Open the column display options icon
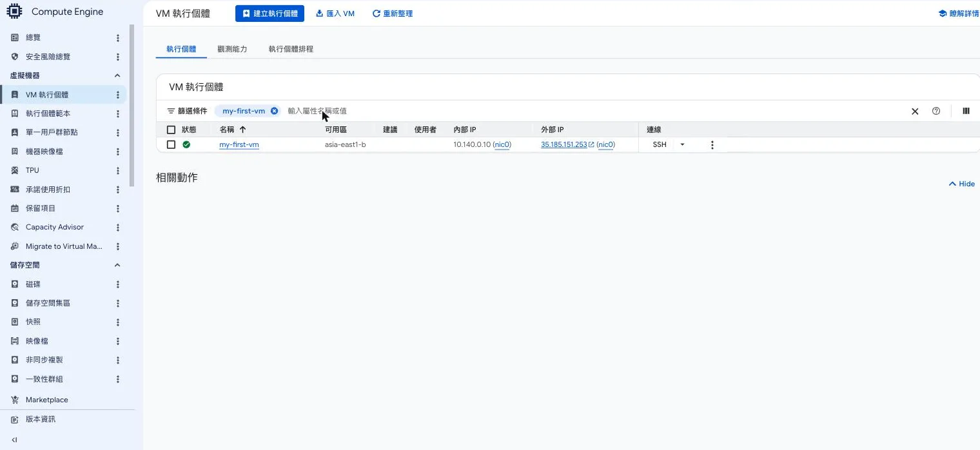Viewport: 980px width, 450px height. [966, 111]
